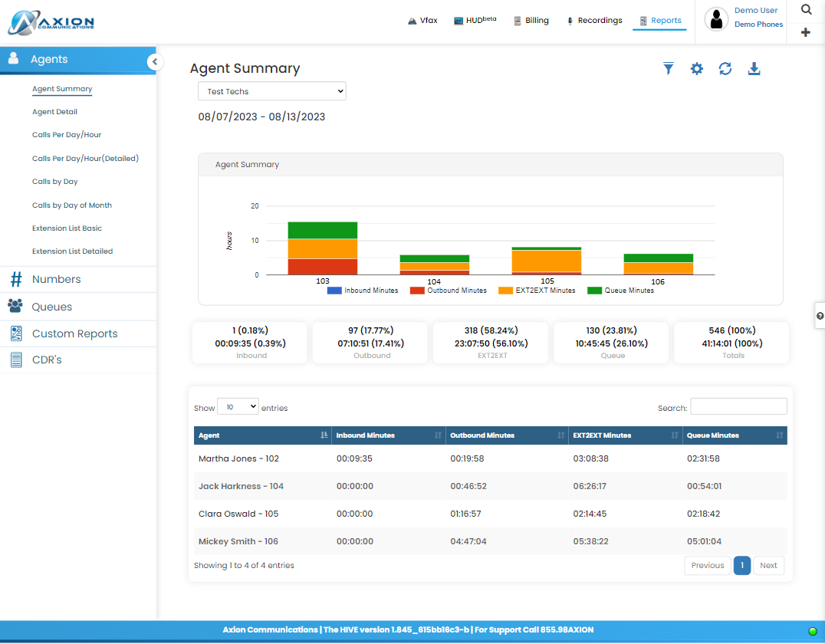Open the Recordings tab
825x644 pixels.
594,21
